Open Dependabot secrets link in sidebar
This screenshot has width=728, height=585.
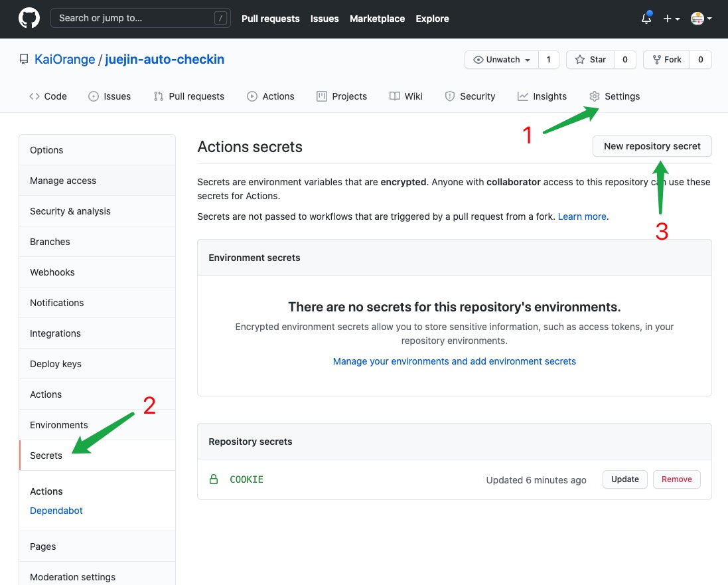[x=56, y=511]
